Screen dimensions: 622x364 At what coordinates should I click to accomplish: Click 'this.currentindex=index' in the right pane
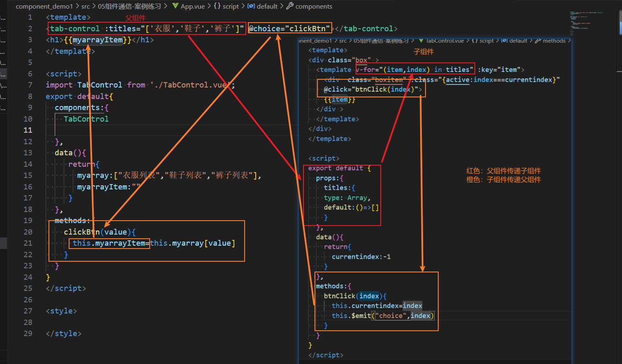click(x=377, y=306)
